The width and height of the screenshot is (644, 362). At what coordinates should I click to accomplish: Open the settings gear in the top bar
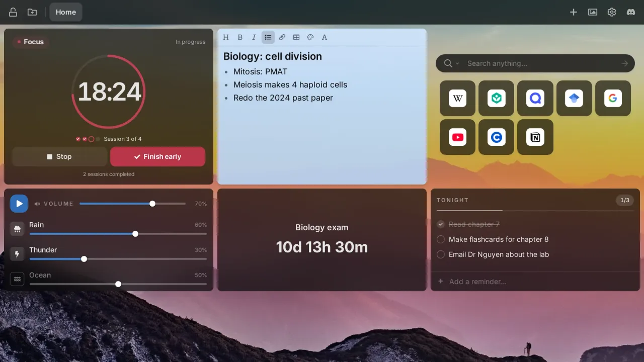pyautogui.click(x=612, y=12)
